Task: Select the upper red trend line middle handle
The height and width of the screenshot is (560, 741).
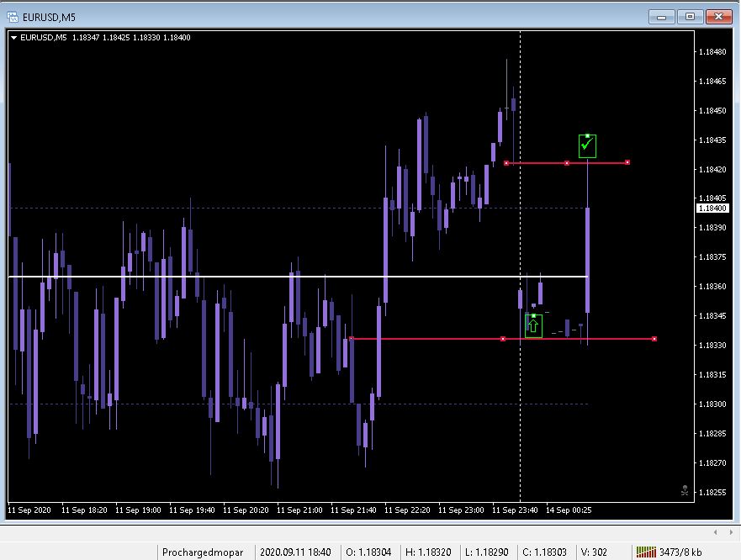Action: [x=567, y=163]
